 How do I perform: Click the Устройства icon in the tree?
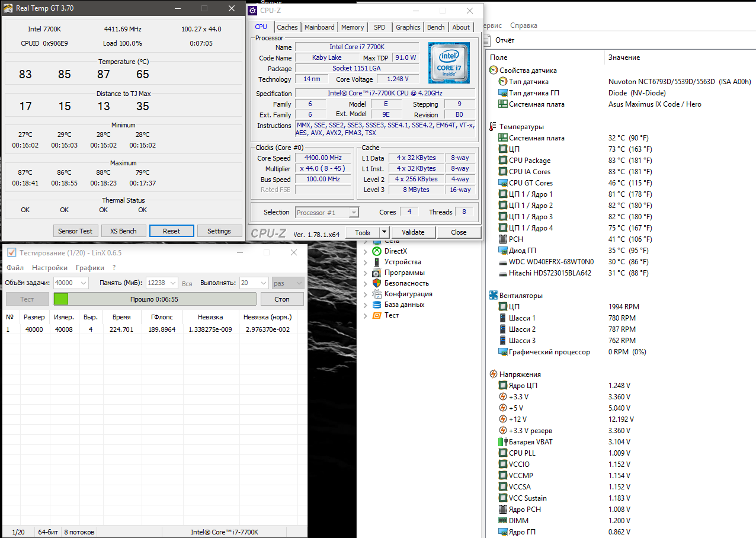376,262
